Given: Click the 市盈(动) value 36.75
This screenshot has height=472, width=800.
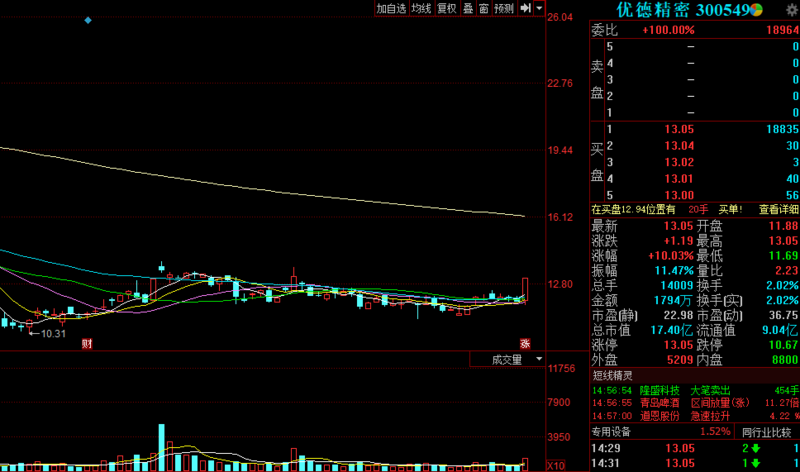Looking at the screenshot, I should (784, 315).
